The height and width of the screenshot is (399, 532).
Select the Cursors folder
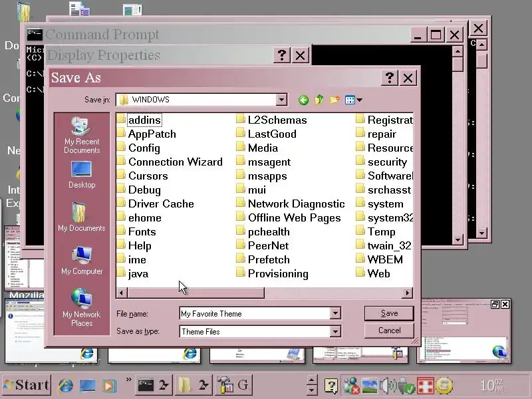point(142,176)
